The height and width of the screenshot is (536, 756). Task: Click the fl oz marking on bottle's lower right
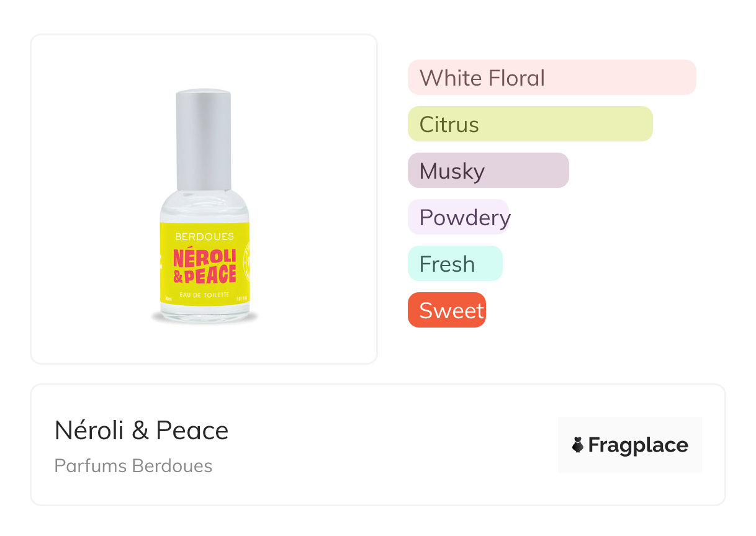(x=243, y=299)
